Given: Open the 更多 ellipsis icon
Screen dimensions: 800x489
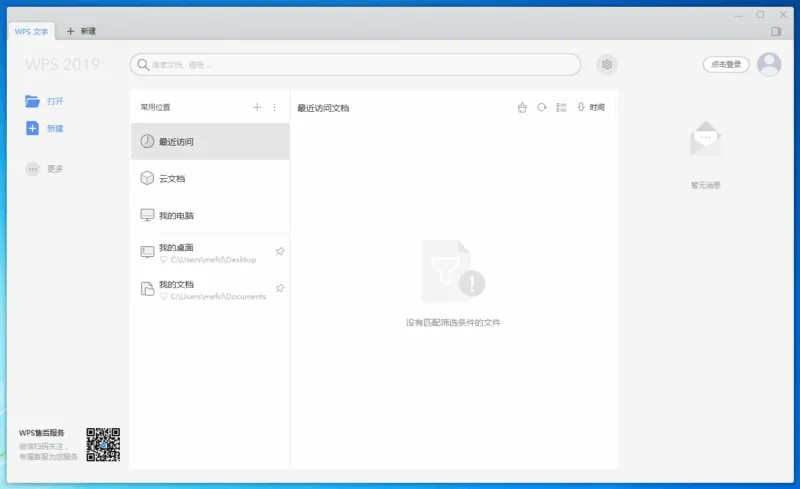Looking at the screenshot, I should coord(33,169).
